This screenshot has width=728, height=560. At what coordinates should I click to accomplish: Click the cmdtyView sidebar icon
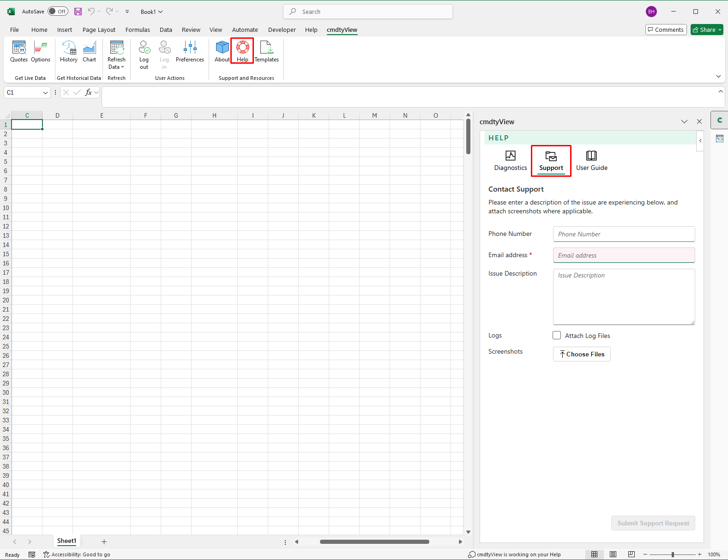(720, 120)
